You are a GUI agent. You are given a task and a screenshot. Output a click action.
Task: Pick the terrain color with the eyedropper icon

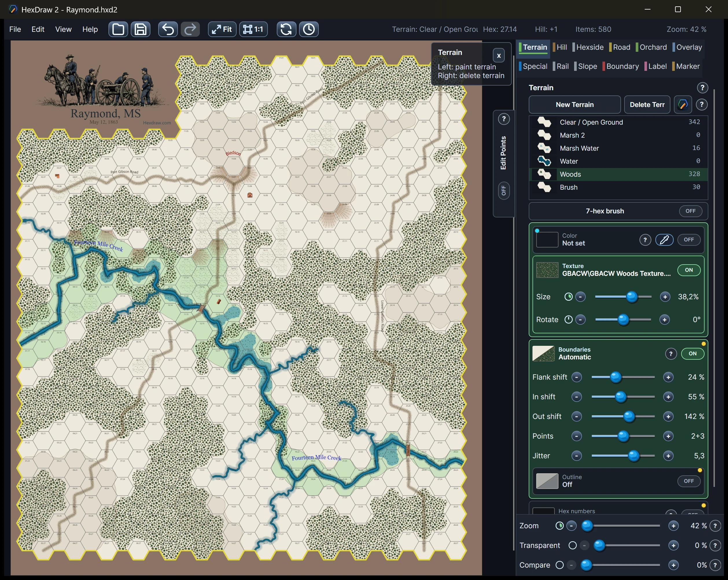tap(664, 240)
